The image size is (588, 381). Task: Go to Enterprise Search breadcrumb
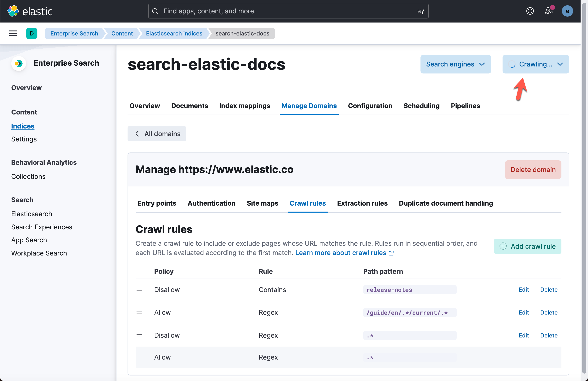tap(74, 33)
